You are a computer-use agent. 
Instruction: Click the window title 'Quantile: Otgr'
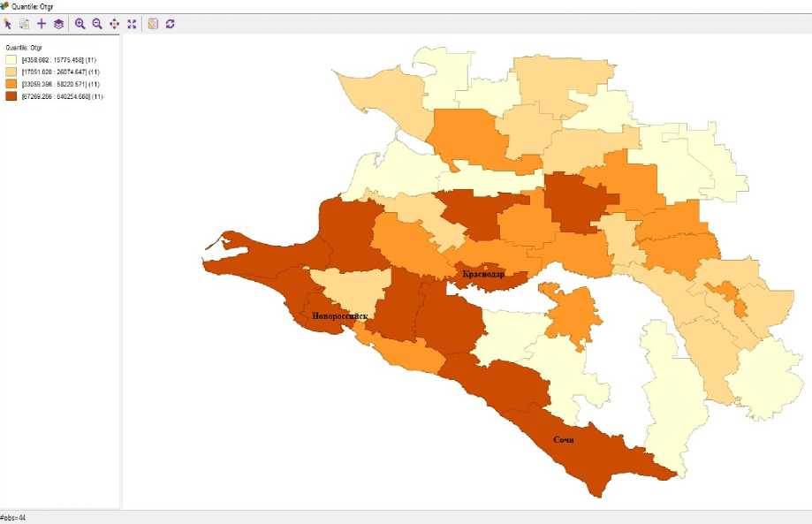[x=32, y=6]
